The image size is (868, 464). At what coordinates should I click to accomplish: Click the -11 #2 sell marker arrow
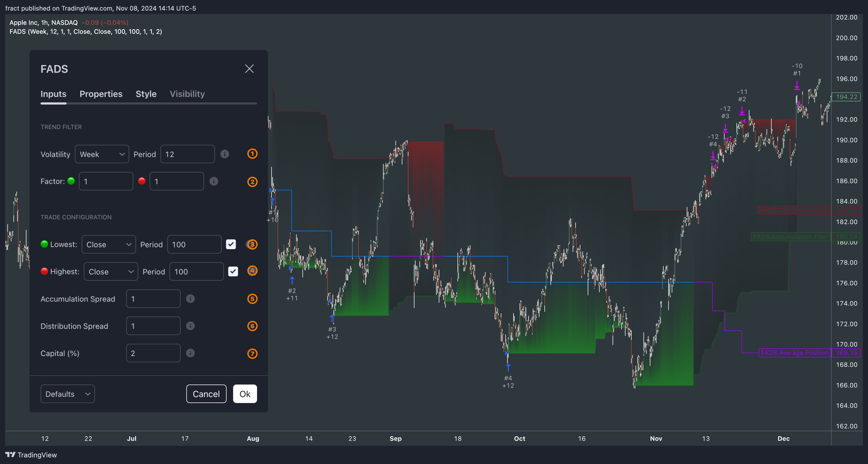(x=742, y=111)
